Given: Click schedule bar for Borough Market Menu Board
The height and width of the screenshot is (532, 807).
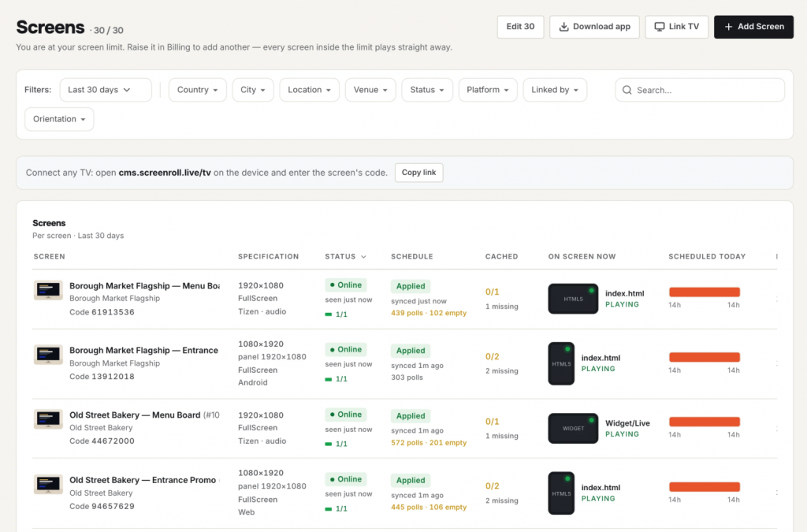Looking at the screenshot, I should (704, 292).
